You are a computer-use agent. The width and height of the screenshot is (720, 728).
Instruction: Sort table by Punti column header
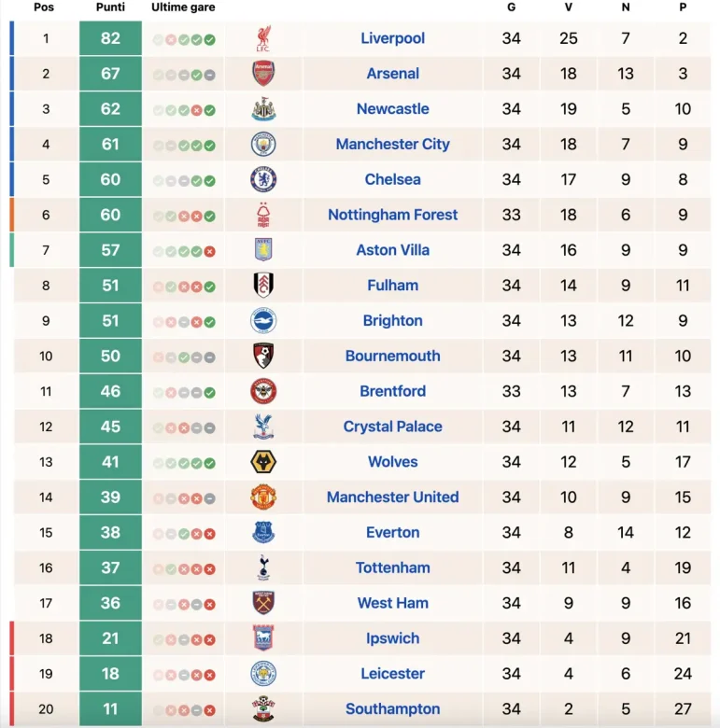point(110,7)
